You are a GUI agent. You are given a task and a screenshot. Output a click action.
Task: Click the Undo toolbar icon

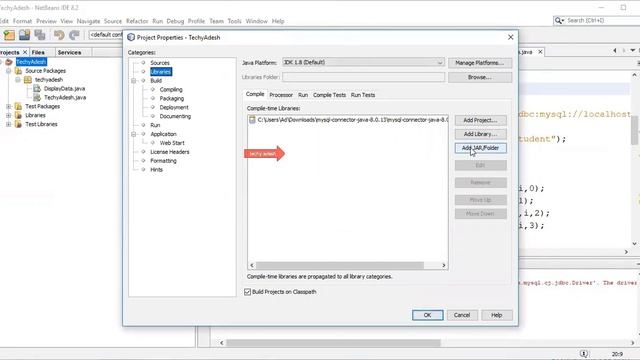coord(59,35)
